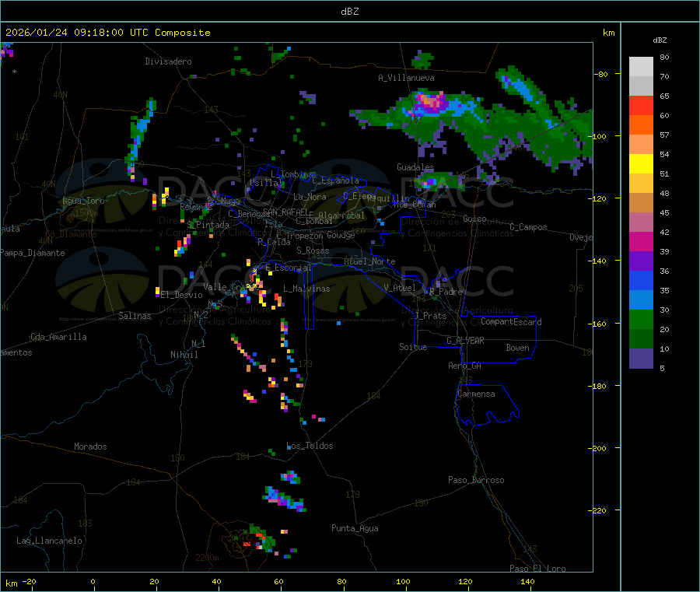The width and height of the screenshot is (700, 592).
Task: Click the G_Campos location label
Action: pos(528,227)
